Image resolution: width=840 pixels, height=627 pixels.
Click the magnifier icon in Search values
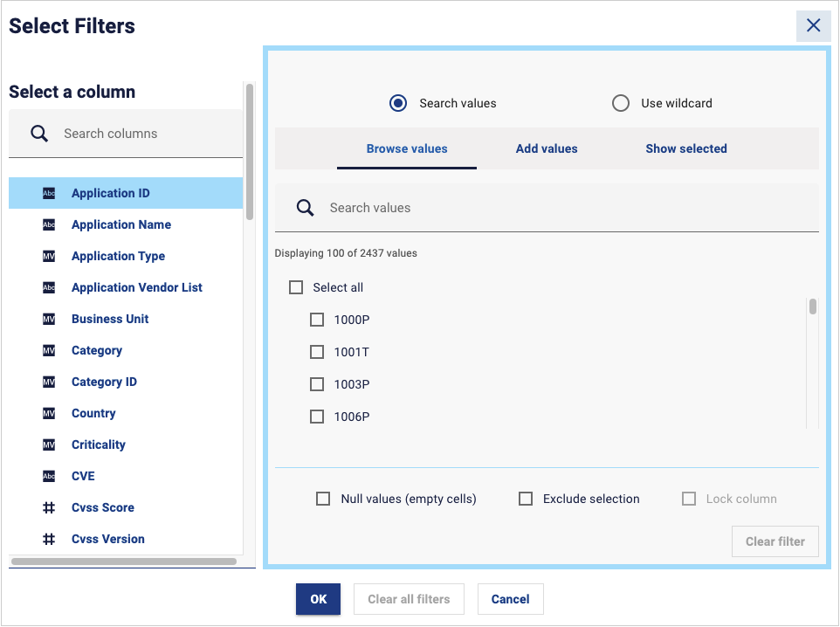point(306,208)
